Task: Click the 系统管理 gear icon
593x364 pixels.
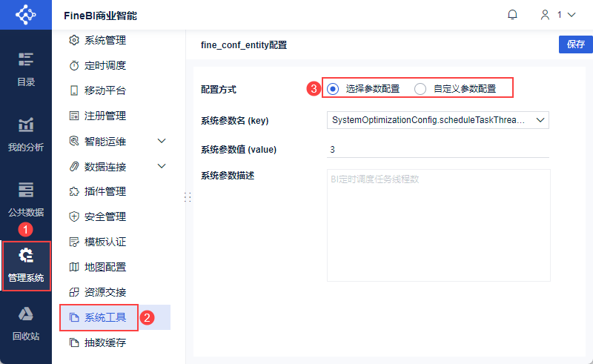Action: point(74,40)
